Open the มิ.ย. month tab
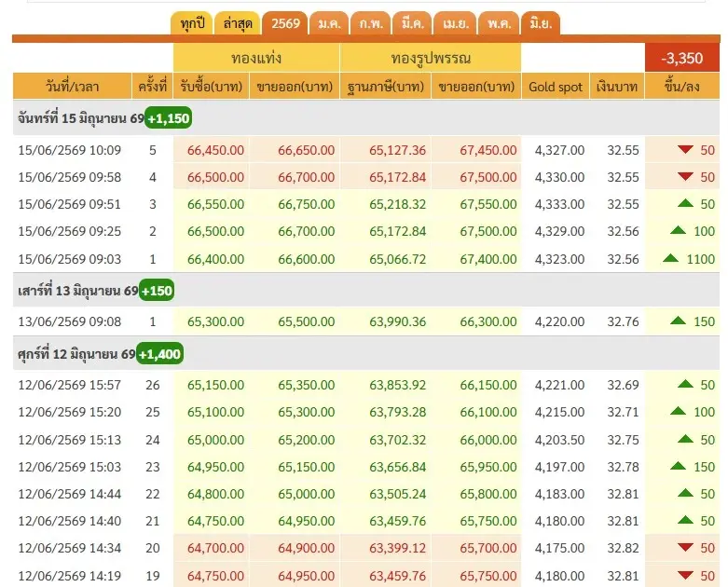This screenshot has width=728, height=587. (x=541, y=23)
